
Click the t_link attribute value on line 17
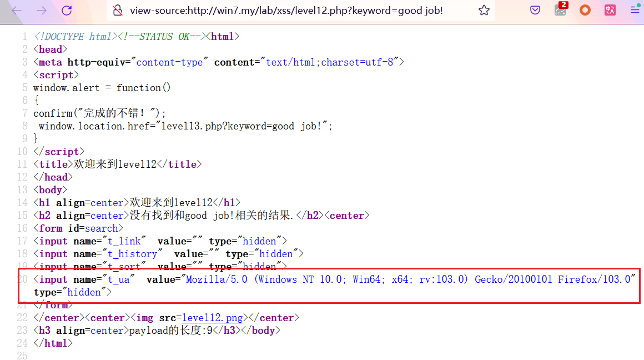[x=124, y=241]
